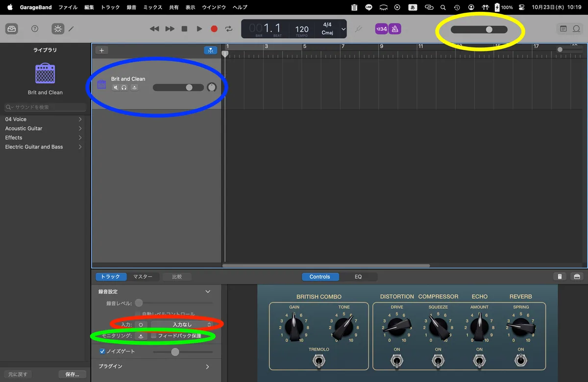The width and height of the screenshot is (588, 382).
Task: Expand the Effects category
Action: coord(43,138)
